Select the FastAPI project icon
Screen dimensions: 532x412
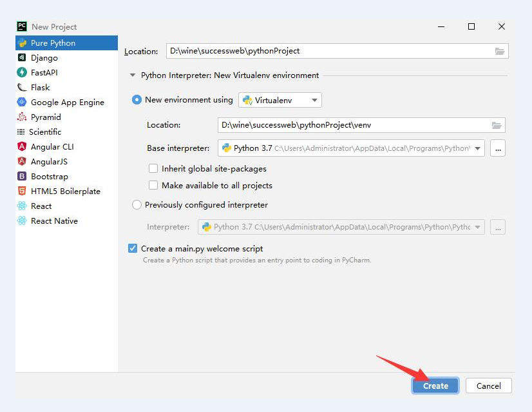tap(22, 72)
